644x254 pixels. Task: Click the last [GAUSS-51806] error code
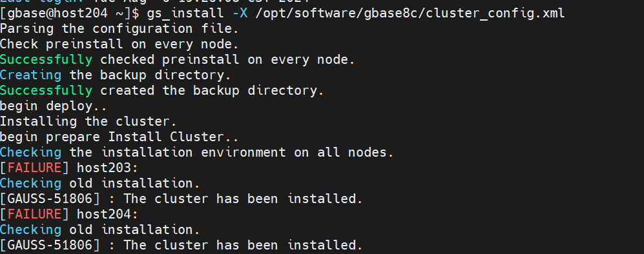[50, 246]
